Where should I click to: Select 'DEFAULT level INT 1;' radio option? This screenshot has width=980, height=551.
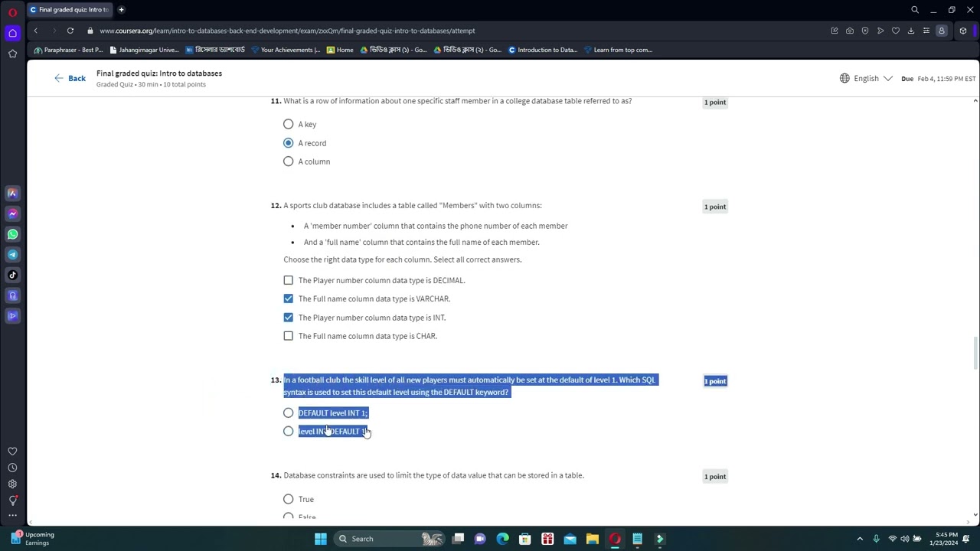(288, 413)
